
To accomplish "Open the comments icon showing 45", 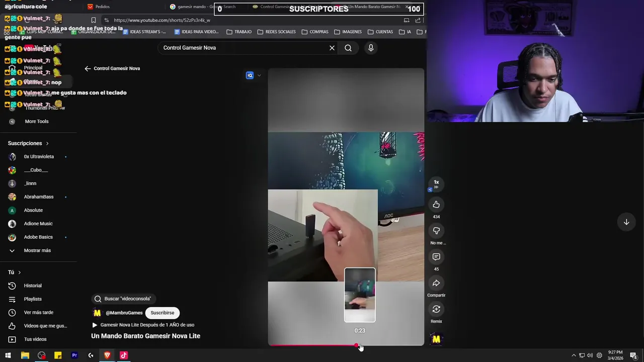I will tap(436, 256).
